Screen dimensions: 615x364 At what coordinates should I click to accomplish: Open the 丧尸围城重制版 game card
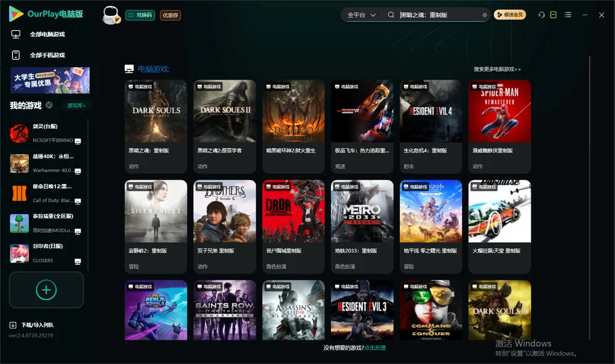[x=293, y=226]
